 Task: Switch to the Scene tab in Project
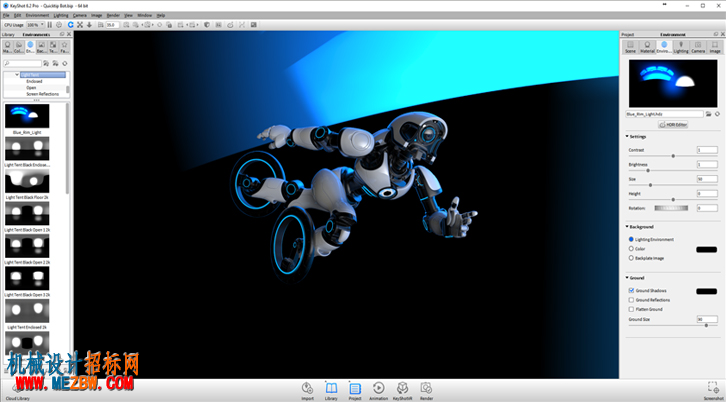(630, 47)
